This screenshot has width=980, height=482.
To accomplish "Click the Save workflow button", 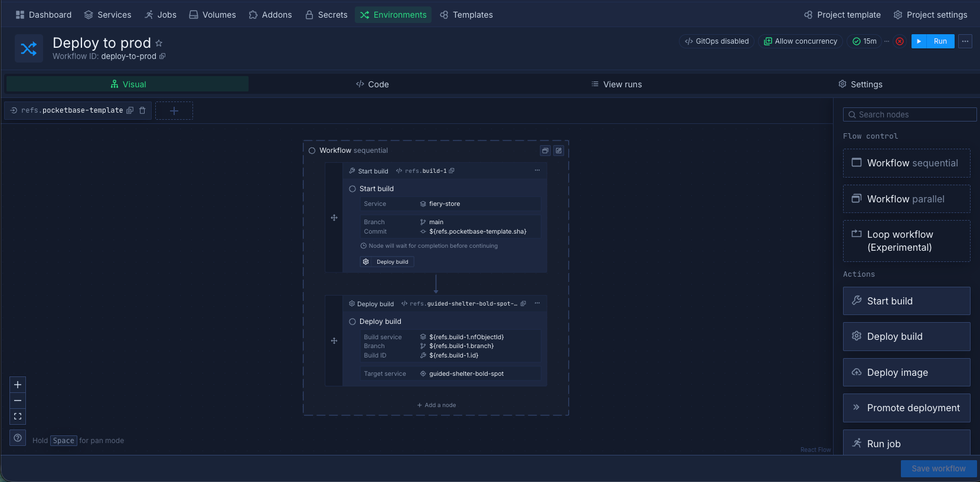I will tap(938, 468).
